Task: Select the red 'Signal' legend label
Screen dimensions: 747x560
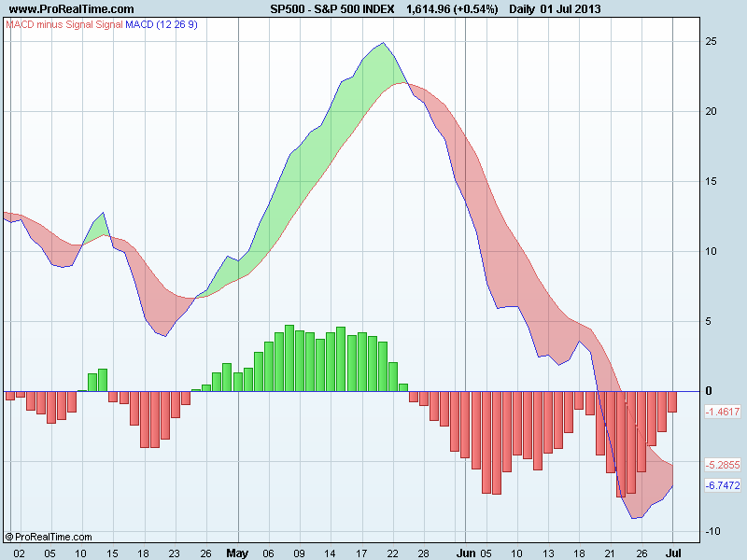Action: [x=109, y=24]
